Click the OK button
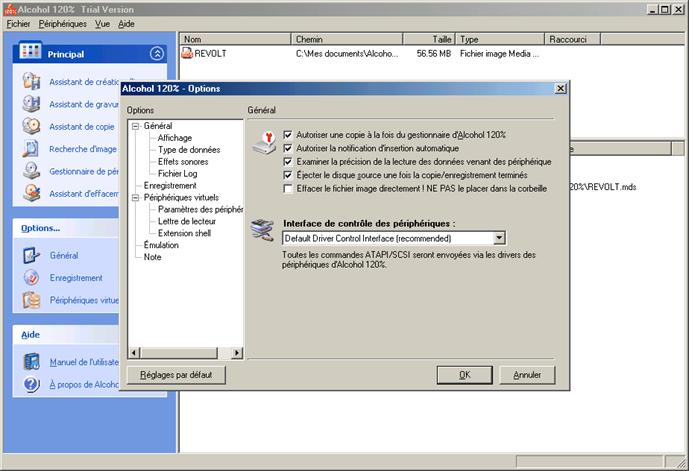This screenshot has width=689, height=471. 464,375
